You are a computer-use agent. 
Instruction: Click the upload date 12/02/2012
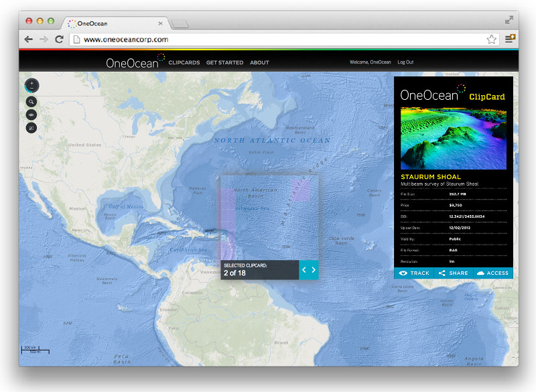[460, 228]
